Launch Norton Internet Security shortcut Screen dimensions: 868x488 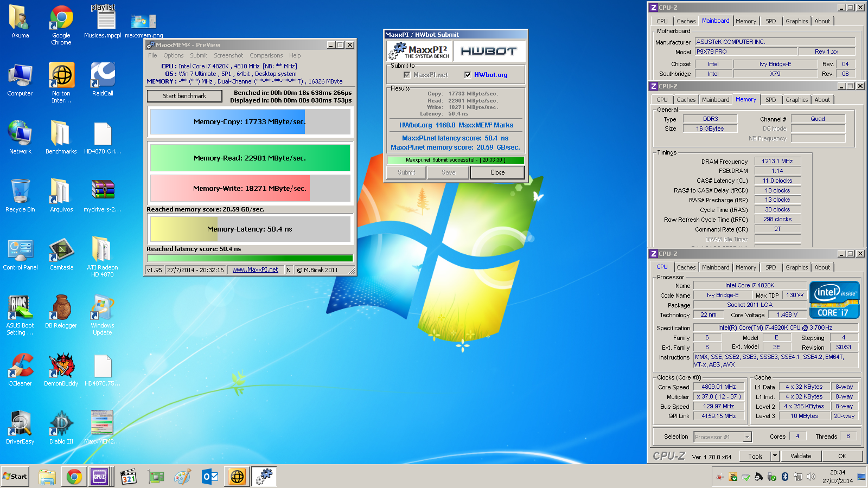61,82
